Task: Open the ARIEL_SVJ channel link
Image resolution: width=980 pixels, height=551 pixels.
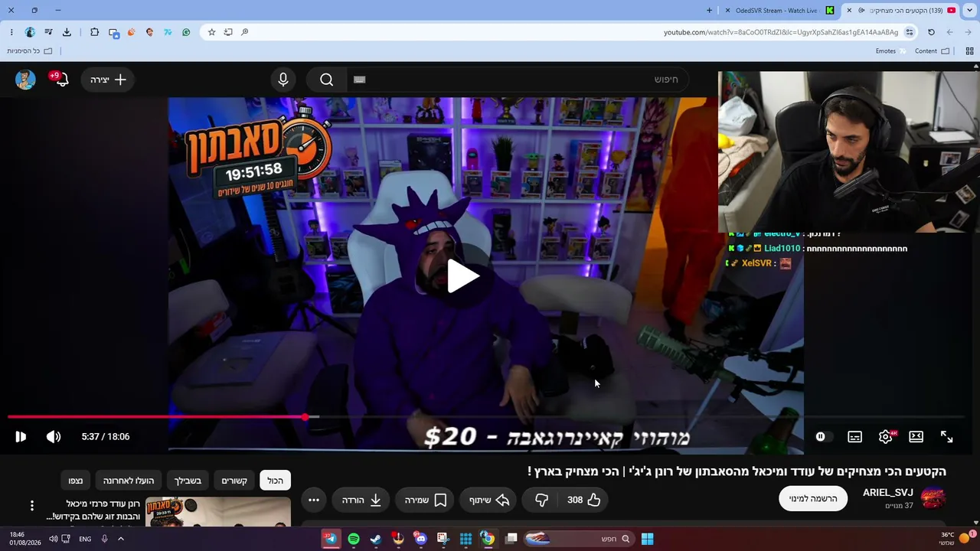Action: 888,493
